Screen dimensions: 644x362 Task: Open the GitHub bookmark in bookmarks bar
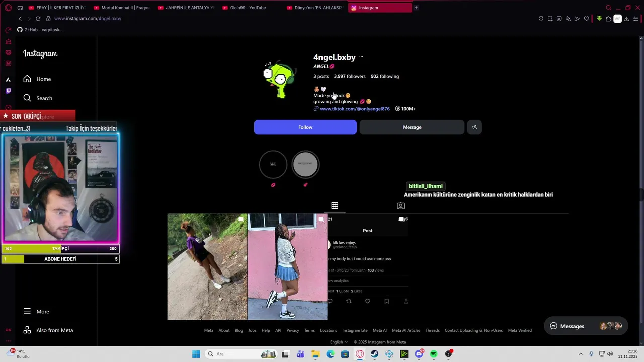click(x=40, y=30)
